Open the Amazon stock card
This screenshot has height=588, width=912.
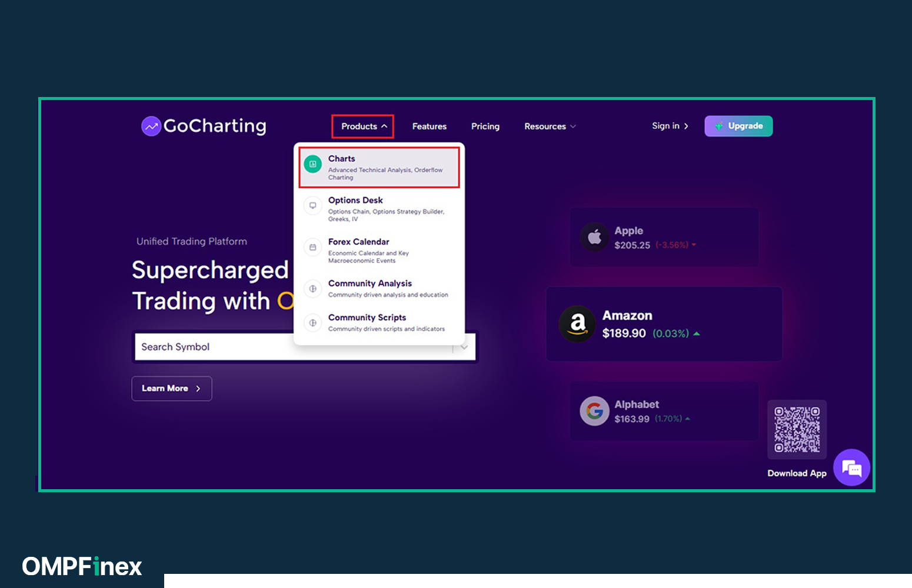(664, 324)
